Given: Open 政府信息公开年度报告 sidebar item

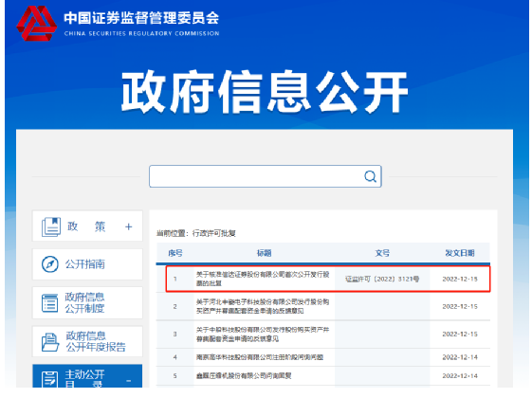Looking at the screenshot, I should (87, 342).
